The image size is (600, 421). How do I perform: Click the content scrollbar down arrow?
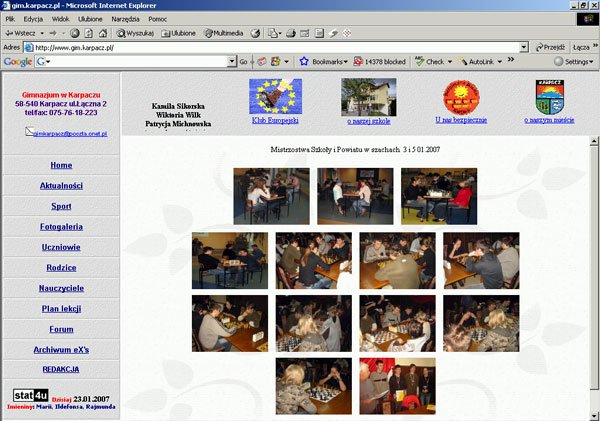(x=594, y=415)
